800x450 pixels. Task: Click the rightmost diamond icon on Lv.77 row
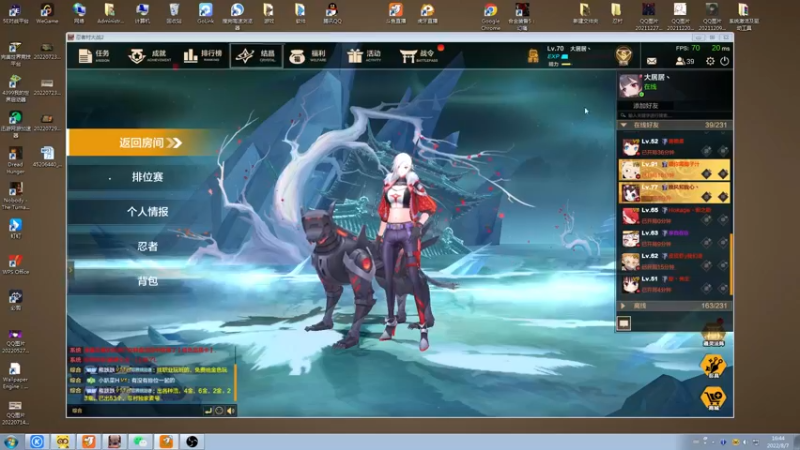[722, 196]
